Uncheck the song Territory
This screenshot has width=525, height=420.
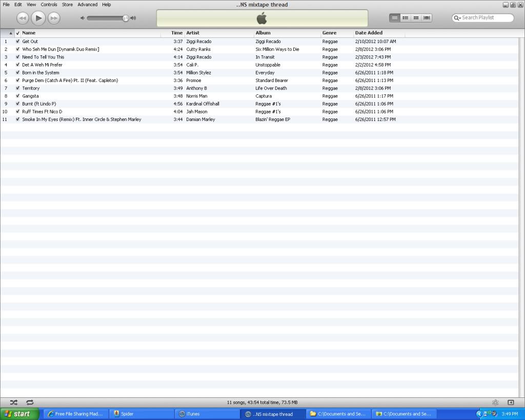(18, 88)
